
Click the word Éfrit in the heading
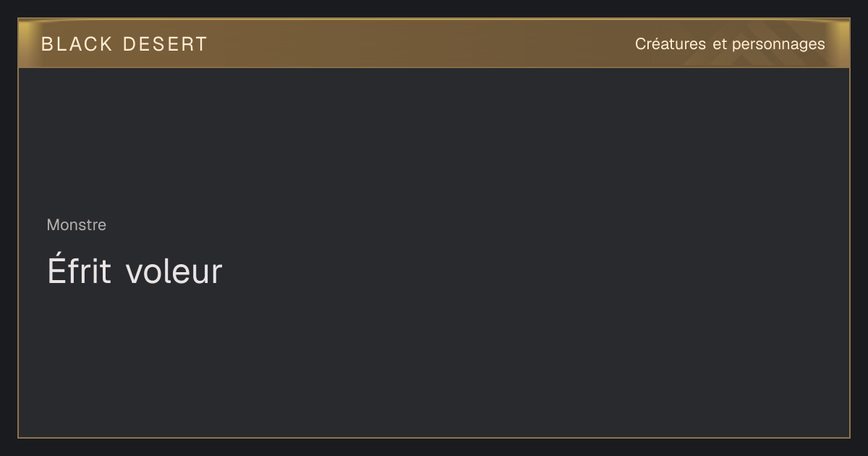(x=79, y=271)
